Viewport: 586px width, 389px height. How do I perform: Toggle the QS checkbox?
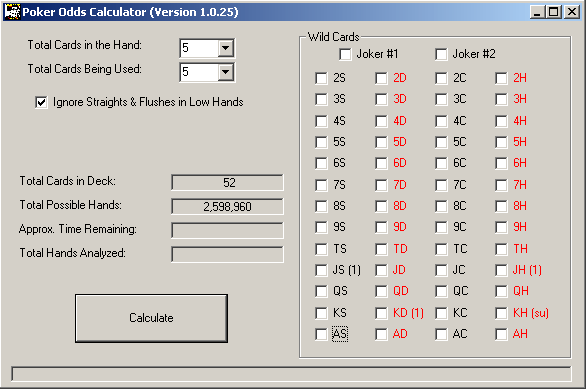tap(321, 291)
